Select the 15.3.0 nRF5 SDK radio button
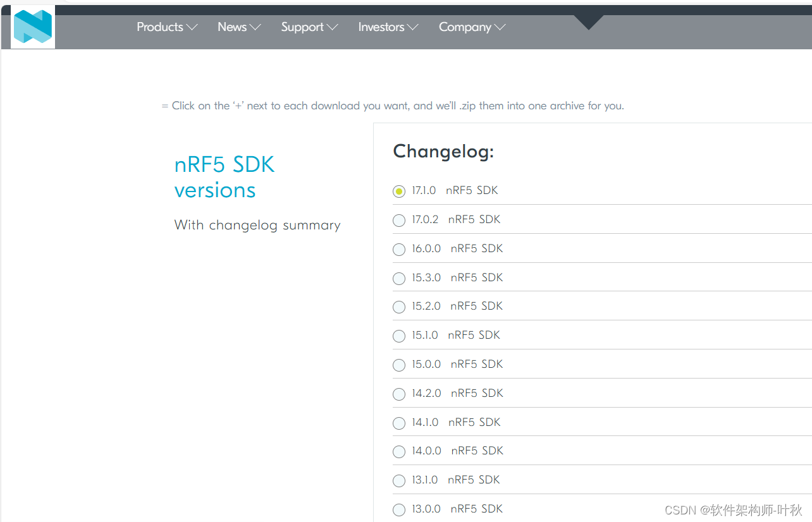This screenshot has height=522, width=812. 399,279
